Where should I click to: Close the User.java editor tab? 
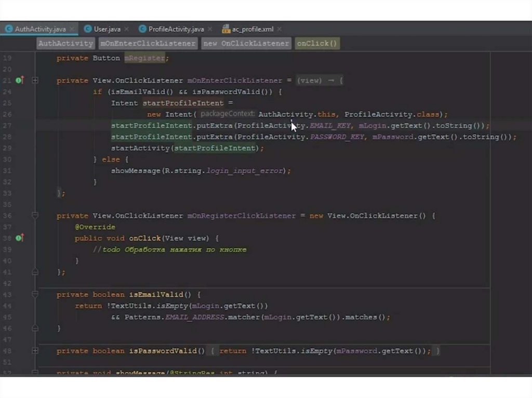coord(127,29)
